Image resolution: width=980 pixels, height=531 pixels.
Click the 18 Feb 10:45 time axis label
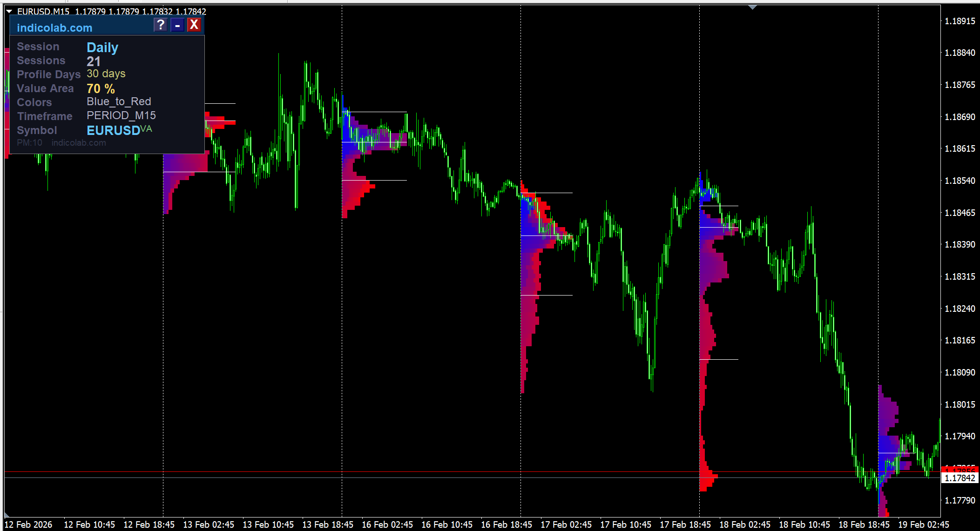804,524
